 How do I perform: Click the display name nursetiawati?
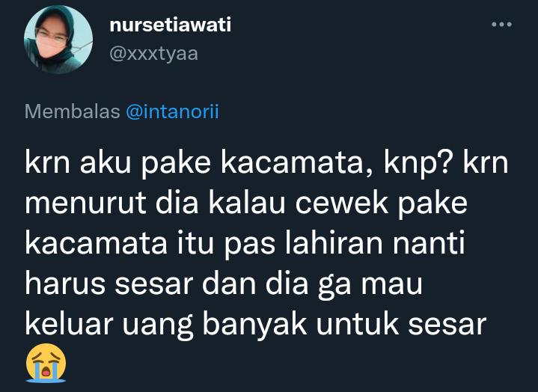(x=171, y=25)
